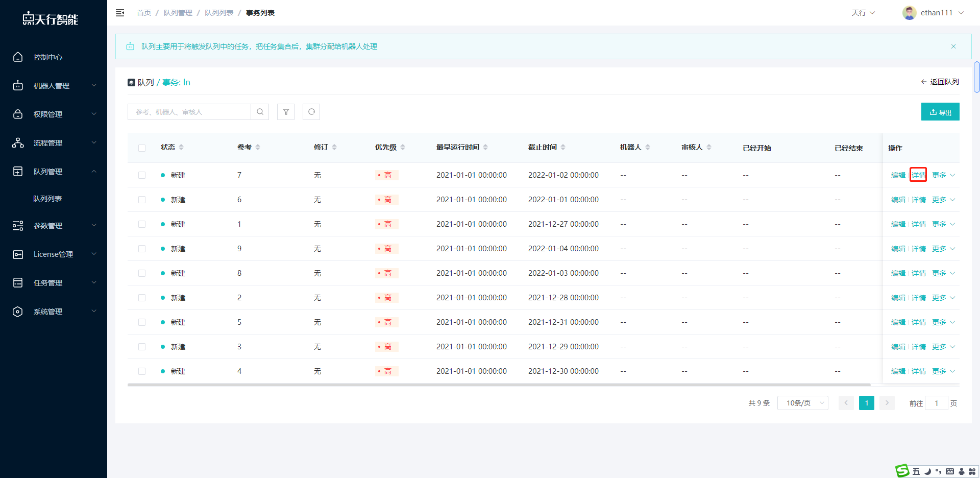Open 控制中心 sidebar item
This screenshot has width=980, height=478.
(54, 57)
